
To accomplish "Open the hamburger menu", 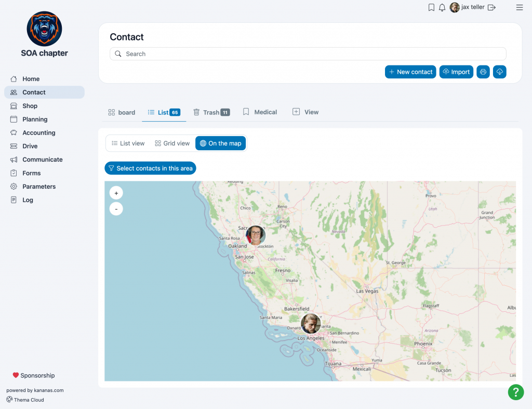I will tap(519, 7).
